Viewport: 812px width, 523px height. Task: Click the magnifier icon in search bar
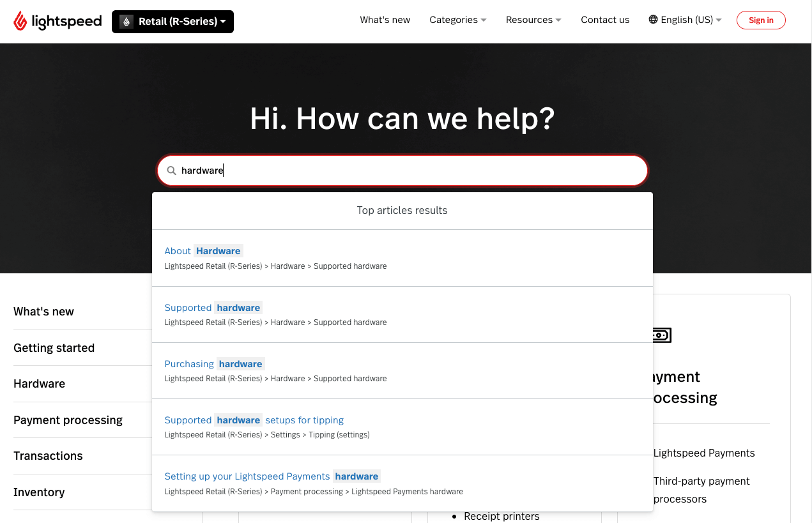point(171,171)
